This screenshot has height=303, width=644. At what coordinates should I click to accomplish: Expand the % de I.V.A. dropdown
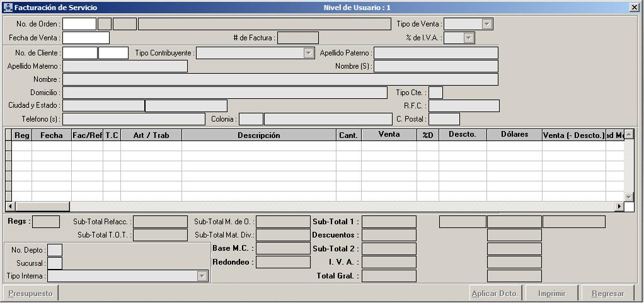[468, 38]
